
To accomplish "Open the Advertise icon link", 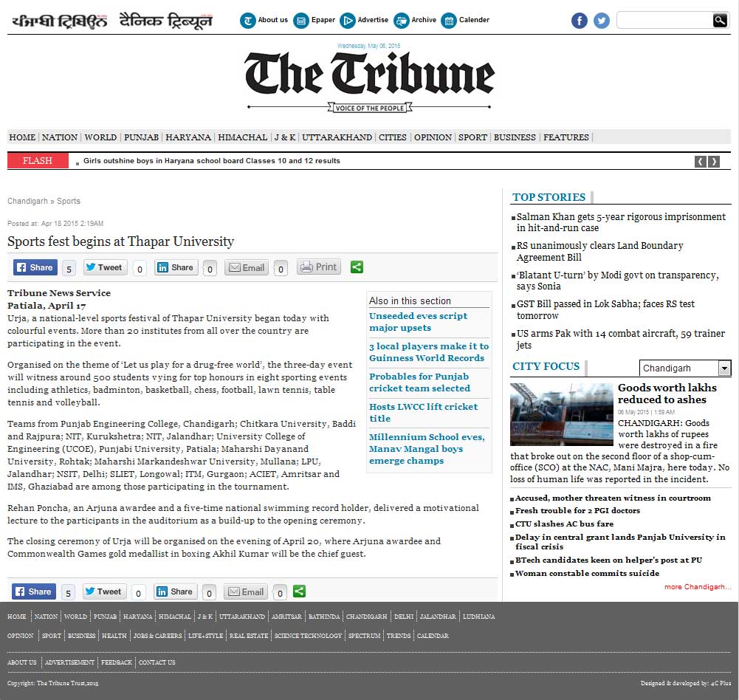I will pyautogui.click(x=364, y=20).
